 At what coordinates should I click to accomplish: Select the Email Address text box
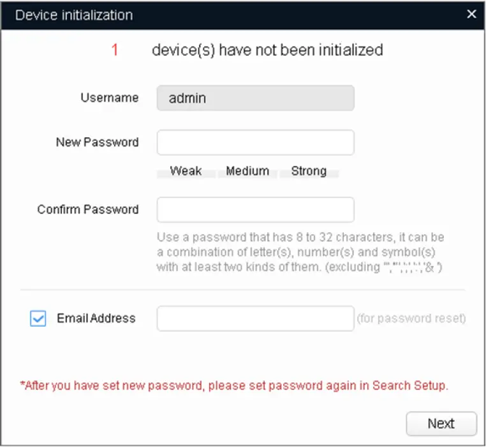pyautogui.click(x=255, y=318)
